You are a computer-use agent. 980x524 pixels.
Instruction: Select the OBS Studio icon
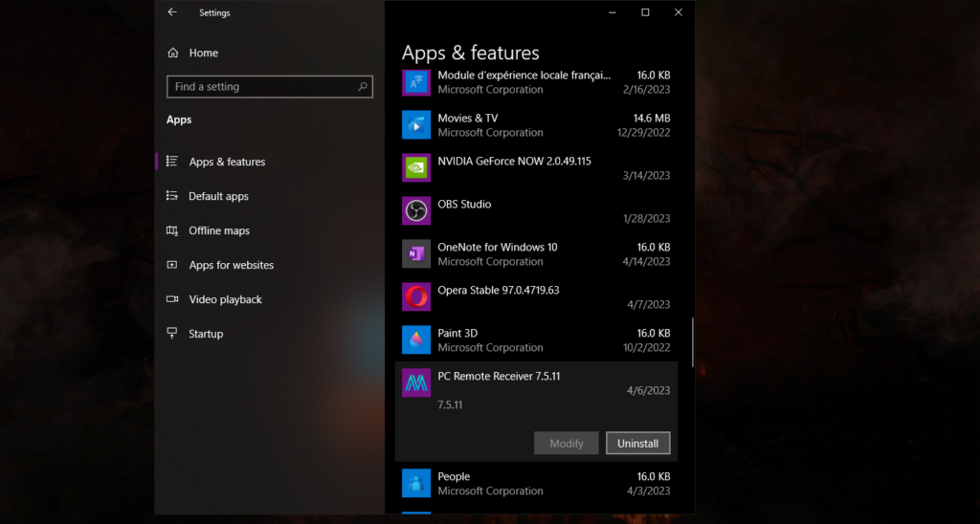[x=416, y=211]
